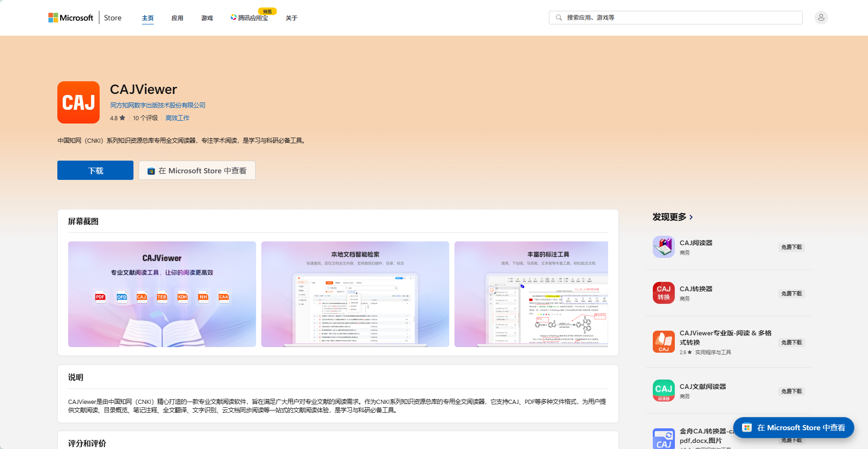Viewport: 868px width, 449px height.
Task: Switch to the 游戏 tab
Action: tap(207, 18)
